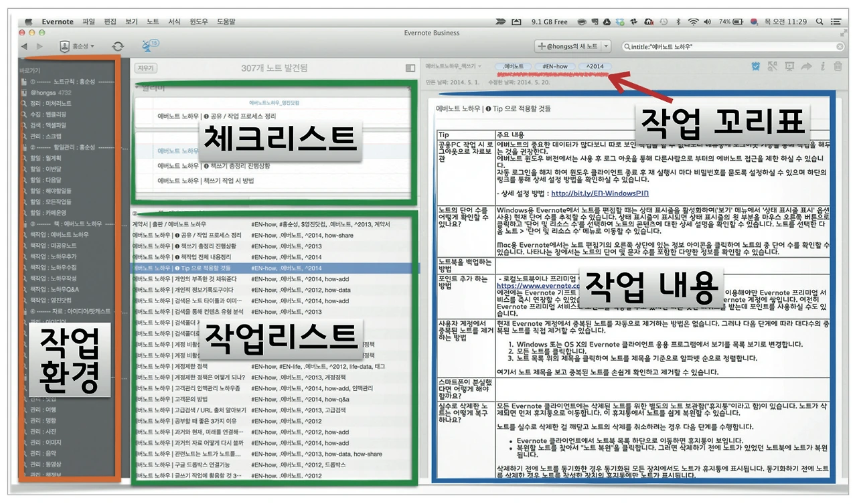This screenshot has height=504, width=857.
Task: Click the battery status icon
Action: (x=738, y=21)
